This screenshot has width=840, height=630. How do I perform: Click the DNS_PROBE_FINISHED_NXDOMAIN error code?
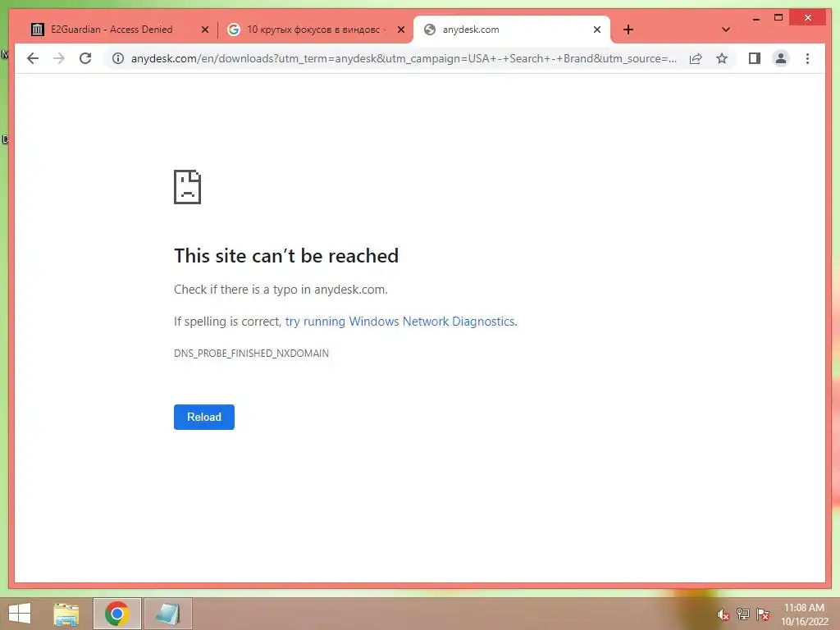pyautogui.click(x=251, y=353)
